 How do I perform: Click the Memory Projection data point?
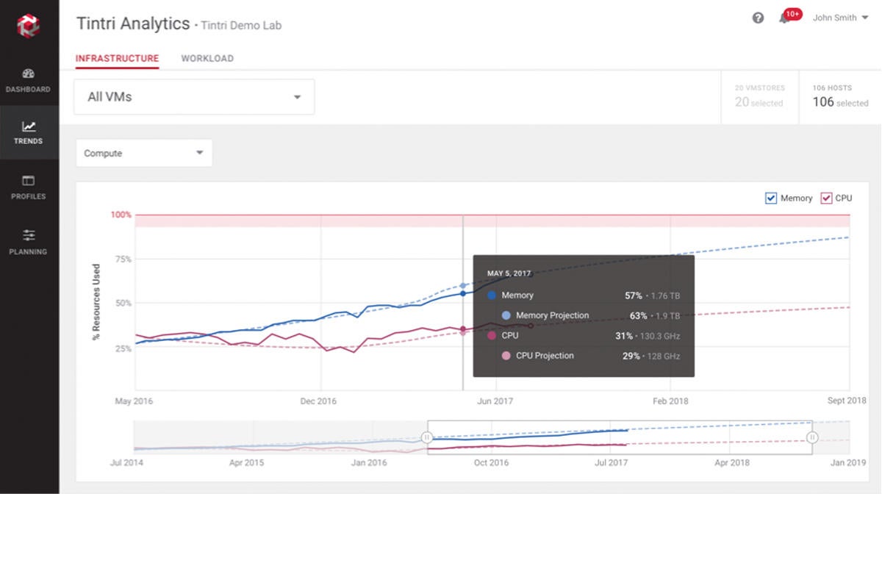[x=463, y=285]
